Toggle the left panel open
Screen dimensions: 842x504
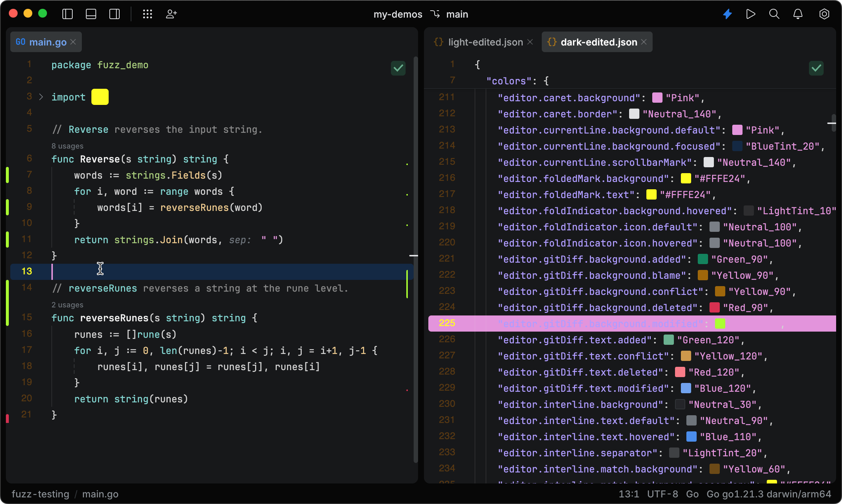pos(68,14)
